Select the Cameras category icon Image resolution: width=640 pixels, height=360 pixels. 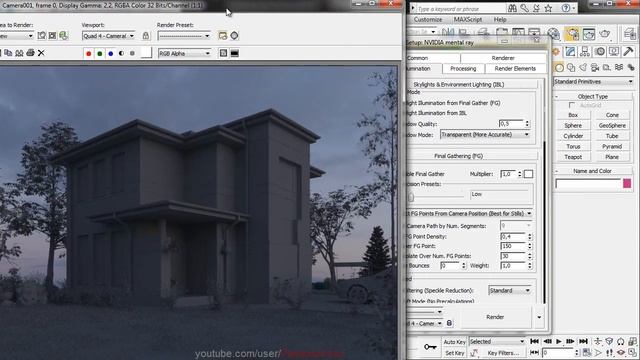[595, 67]
